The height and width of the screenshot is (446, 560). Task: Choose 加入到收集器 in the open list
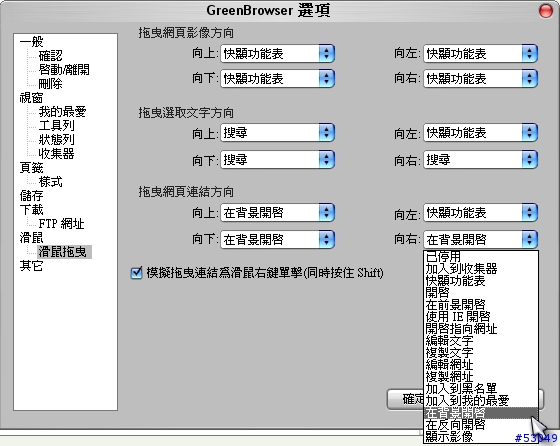click(481, 269)
